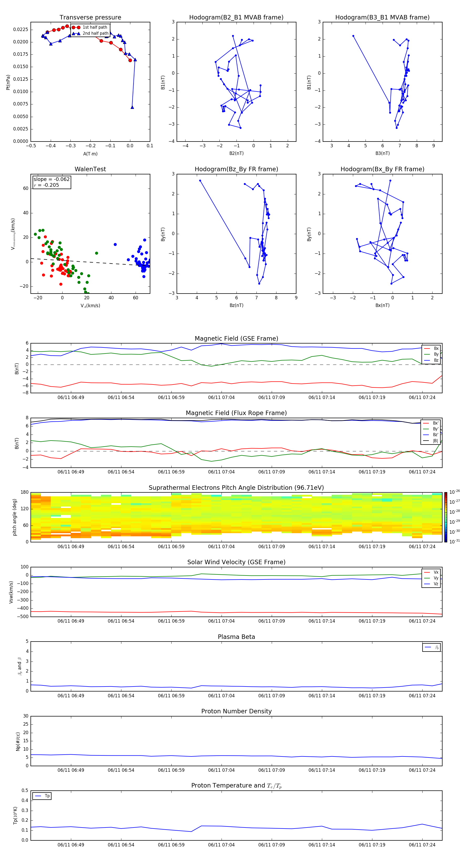473x868 pixels.
Task: Click the 'Hodogram(Bx_By FR frame)' title
Action: [382, 169]
